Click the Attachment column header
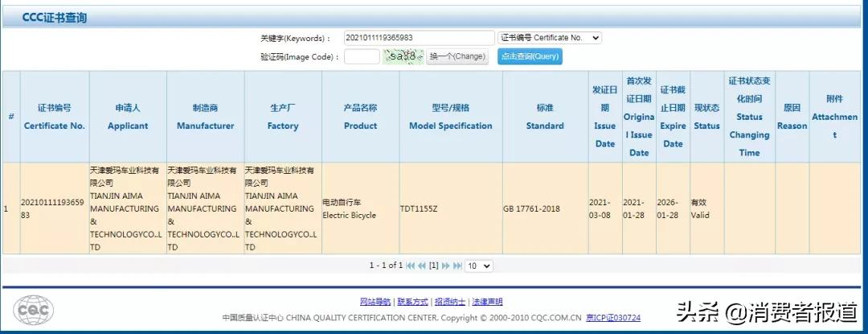The image size is (868, 334). click(835, 117)
